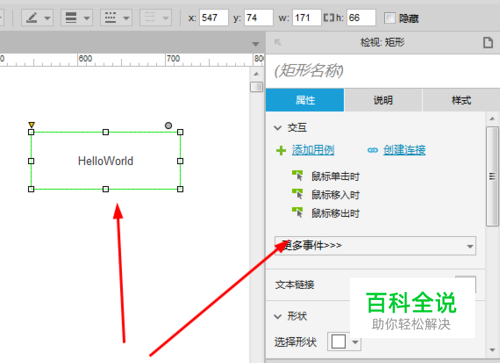Click the 选择形状 shape swatch
Viewport: 500px width, 363px height.
[339, 342]
